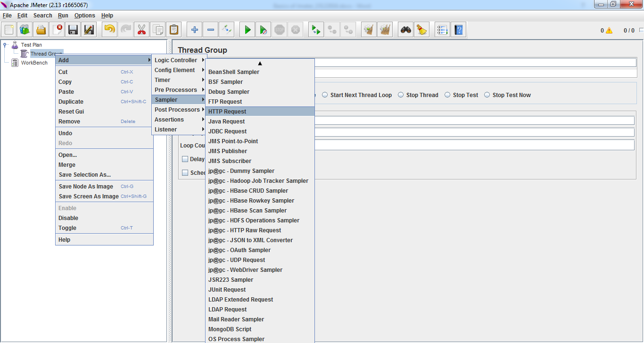Select Debug Sampler menu entry
This screenshot has height=343, width=644.
[260, 92]
